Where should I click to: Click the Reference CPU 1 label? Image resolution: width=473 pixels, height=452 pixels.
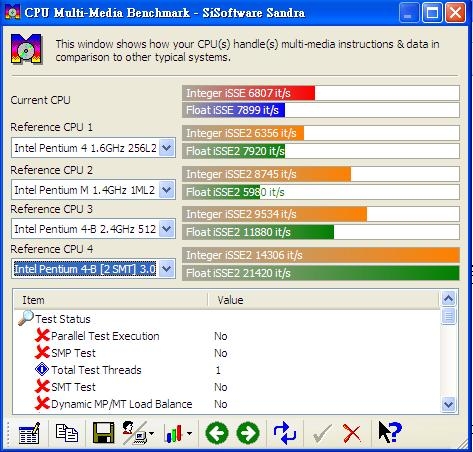click(51, 127)
